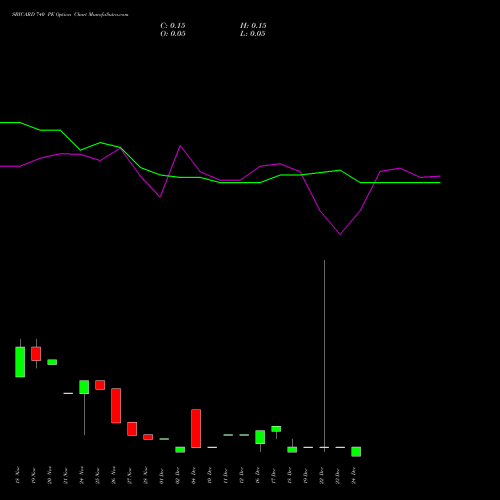Screen dimensions: 500x500
Task: Click the 27 Nov date label
Action: tap(130, 475)
